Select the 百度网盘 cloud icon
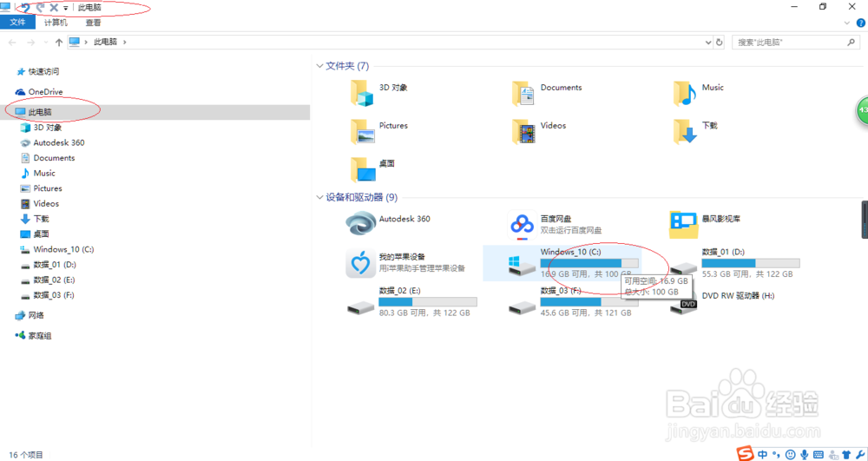 tap(522, 225)
